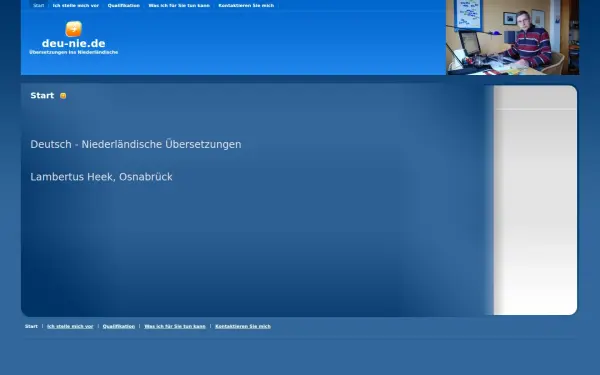Screen dimensions: 600x375
Task: Follow footer link 'Was ich für Sie tun kann'
Action: (x=175, y=326)
